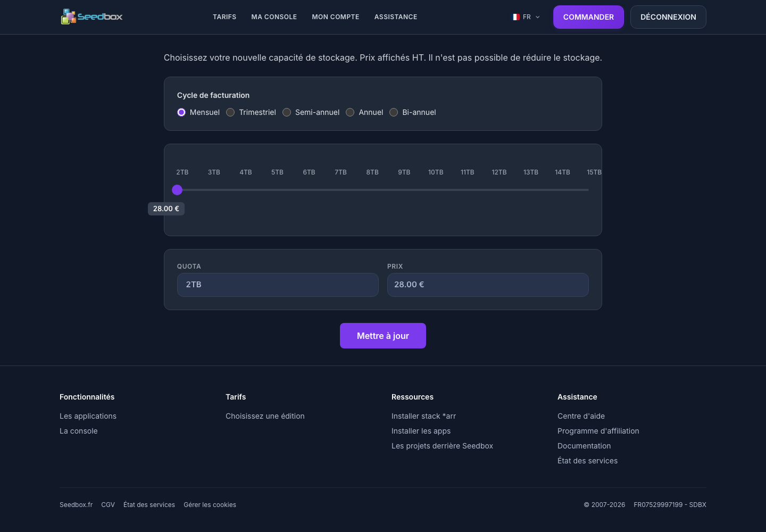Click the 15TB slider label
Image resolution: width=766 pixels, height=532 pixels.
[594, 172]
